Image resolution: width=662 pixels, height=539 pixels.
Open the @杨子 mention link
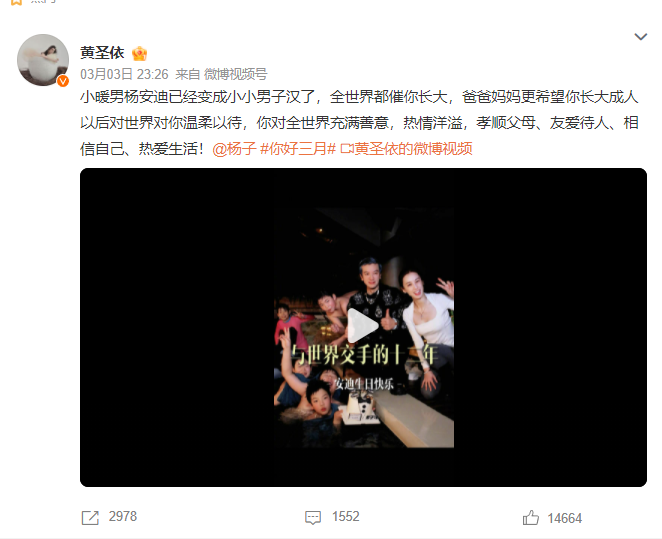pyautogui.click(x=234, y=149)
